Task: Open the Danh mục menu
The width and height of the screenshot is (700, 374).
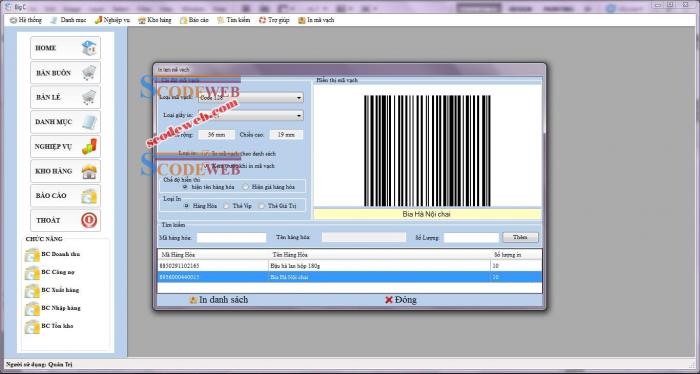Action: [68, 20]
